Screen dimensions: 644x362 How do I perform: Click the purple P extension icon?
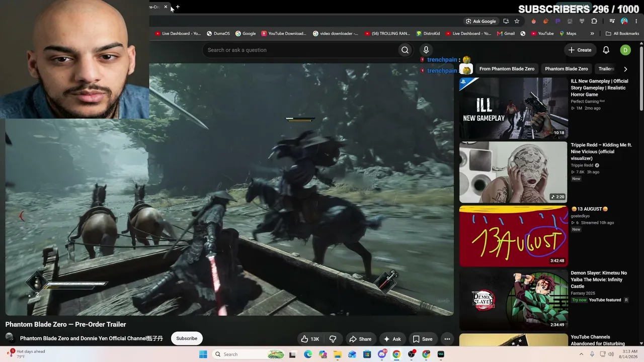coord(557,21)
